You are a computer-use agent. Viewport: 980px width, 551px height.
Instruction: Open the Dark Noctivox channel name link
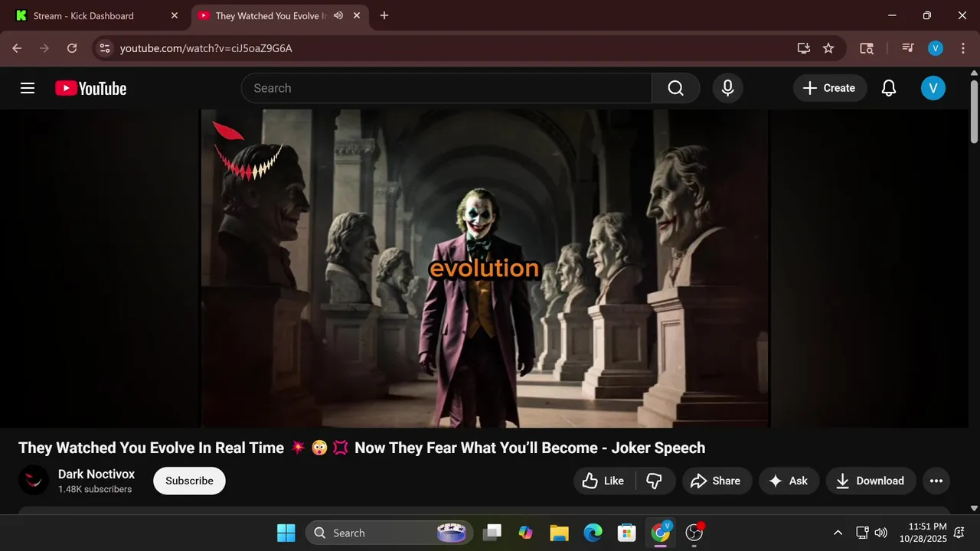96,474
